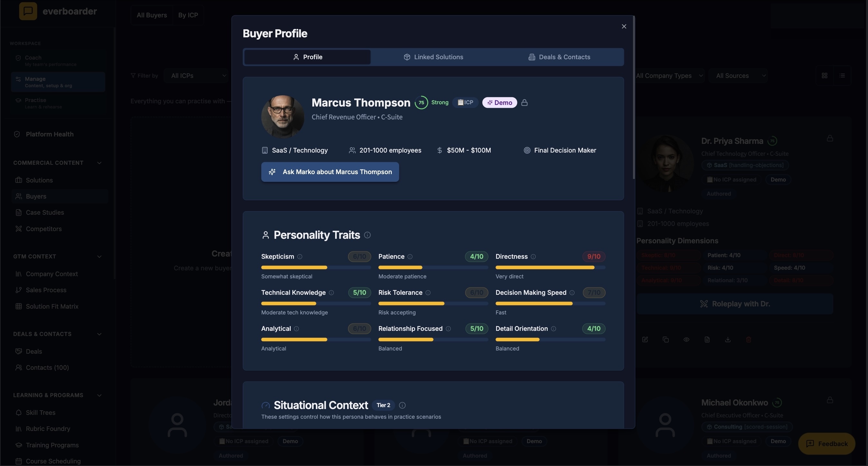Close the Buyer Profile dialog
Viewport: 868px width, 466px height.
click(x=624, y=27)
